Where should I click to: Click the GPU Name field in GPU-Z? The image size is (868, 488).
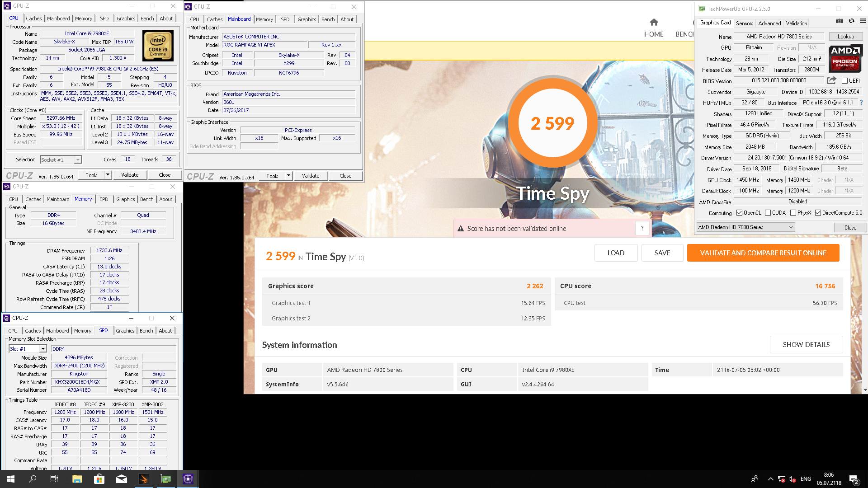click(778, 37)
